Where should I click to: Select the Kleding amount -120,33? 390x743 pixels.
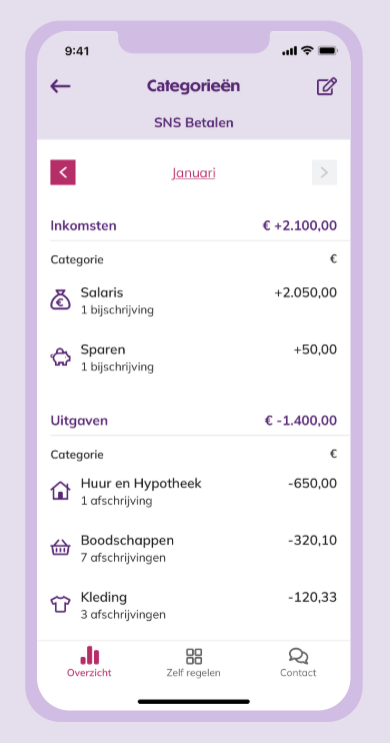coord(312,598)
